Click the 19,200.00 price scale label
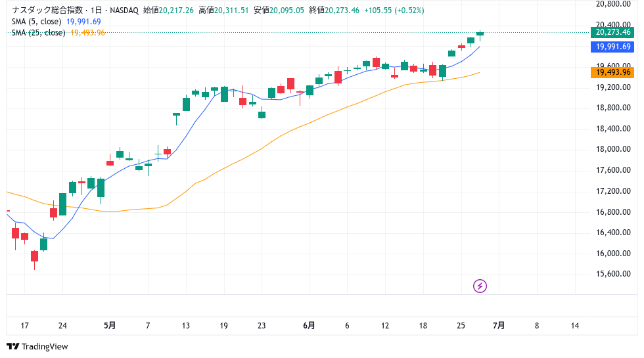This screenshot has width=644, height=358. pyautogui.click(x=613, y=87)
